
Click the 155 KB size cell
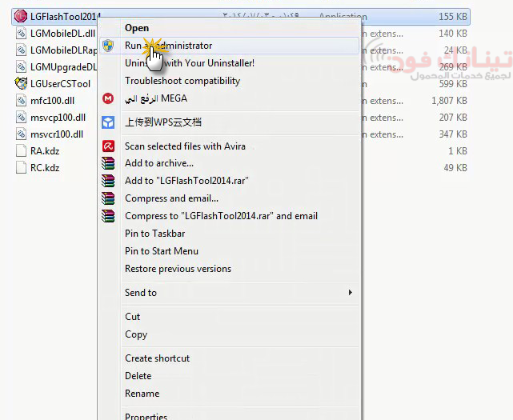click(453, 17)
